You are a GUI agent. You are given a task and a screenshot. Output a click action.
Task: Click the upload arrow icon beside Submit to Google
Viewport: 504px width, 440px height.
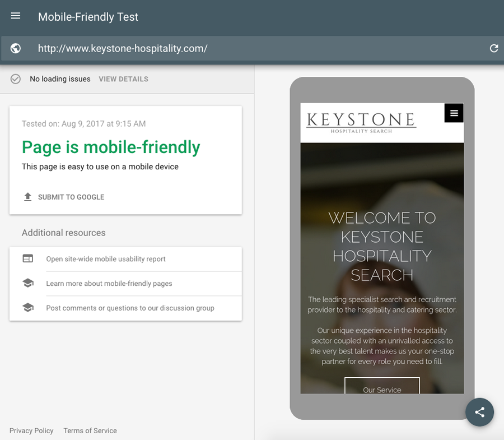(27, 197)
